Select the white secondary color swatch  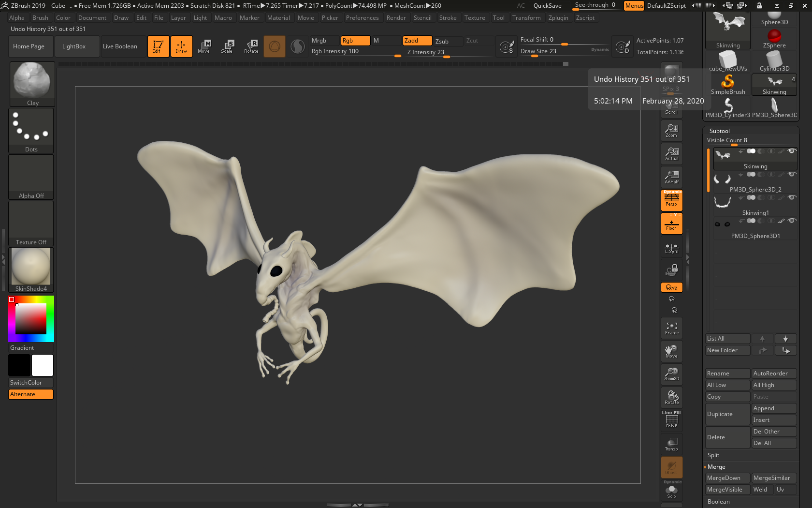point(43,365)
